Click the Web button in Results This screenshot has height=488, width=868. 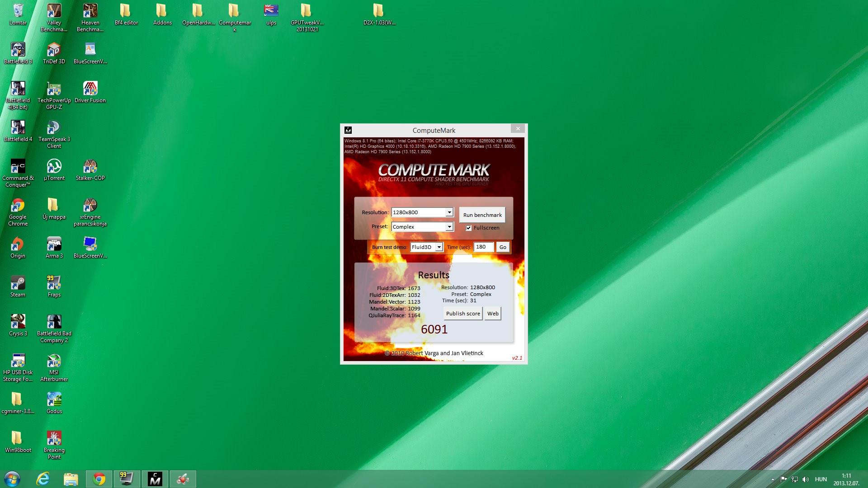[493, 314]
